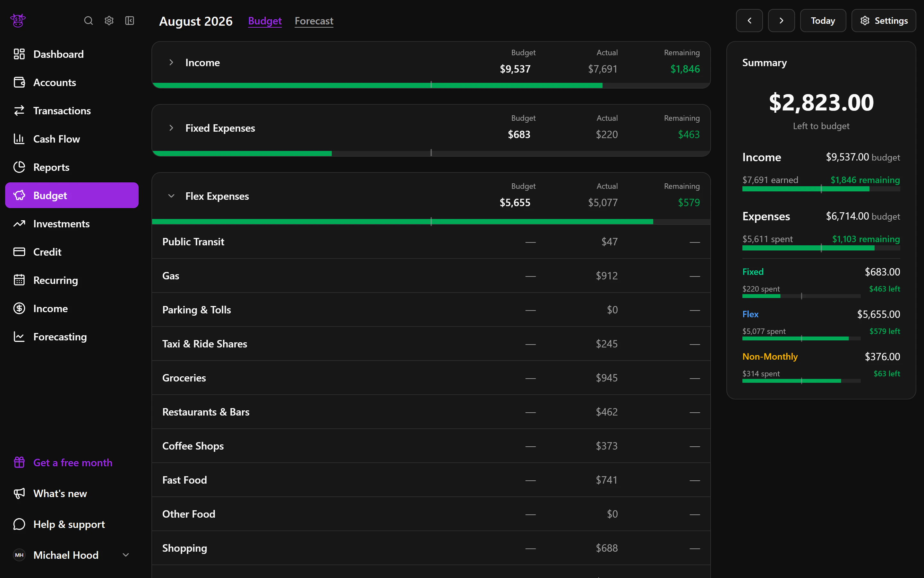
Task: Select the Public Transit row
Action: tap(431, 241)
